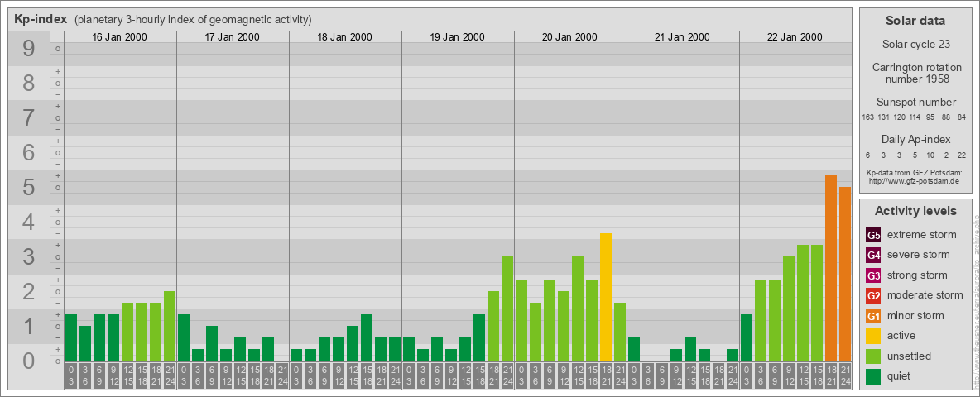Viewport: 980px width, 397px height.
Task: Click the 0-3 dark green bar on 22 Jan
Action: pos(747,337)
